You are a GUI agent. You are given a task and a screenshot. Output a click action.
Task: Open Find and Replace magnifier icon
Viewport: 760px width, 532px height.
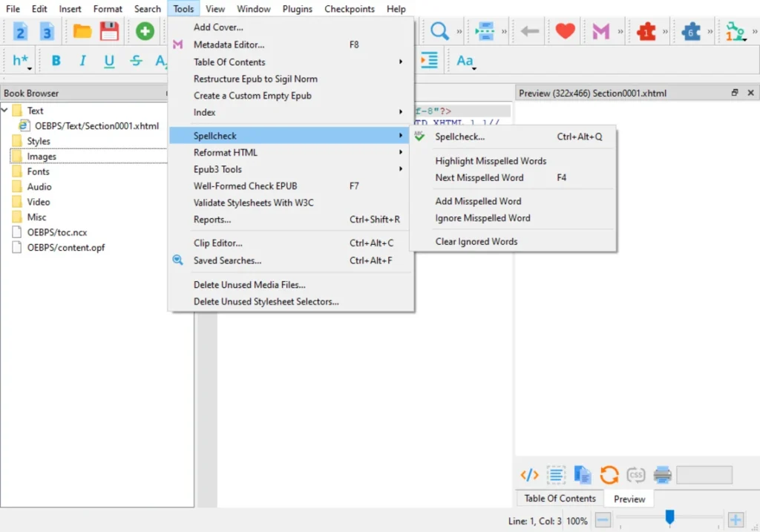tap(439, 31)
